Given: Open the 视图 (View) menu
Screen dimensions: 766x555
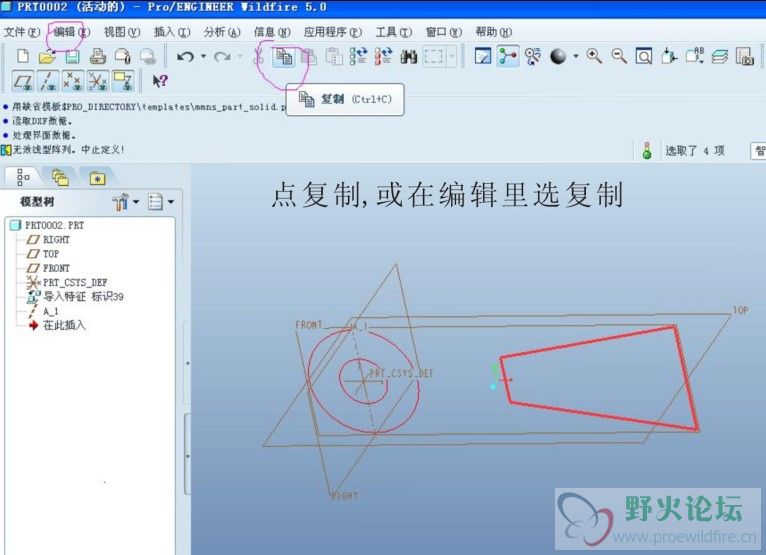Looking at the screenshot, I should pyautogui.click(x=122, y=32).
